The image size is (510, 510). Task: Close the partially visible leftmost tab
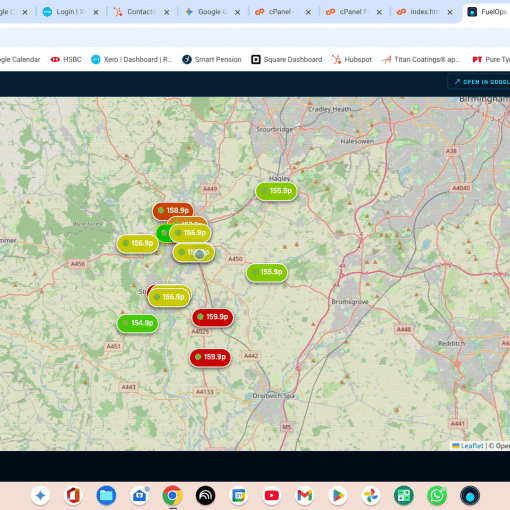click(25, 12)
